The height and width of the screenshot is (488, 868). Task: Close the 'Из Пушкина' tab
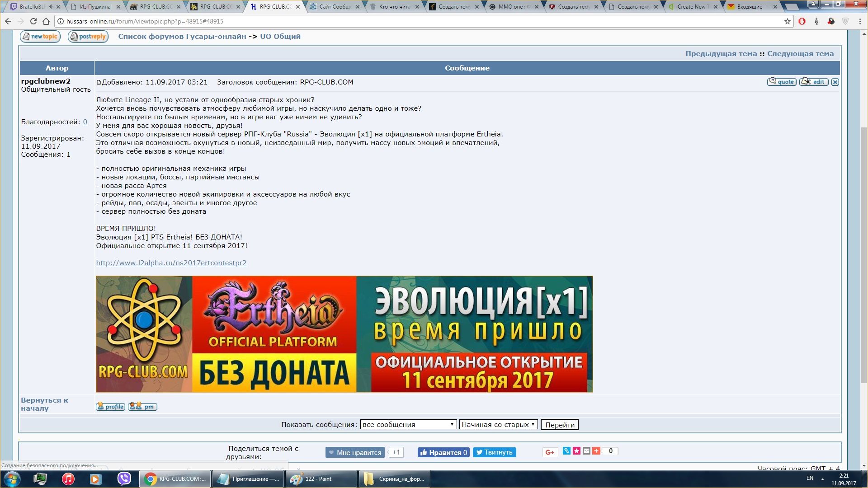coord(118,7)
